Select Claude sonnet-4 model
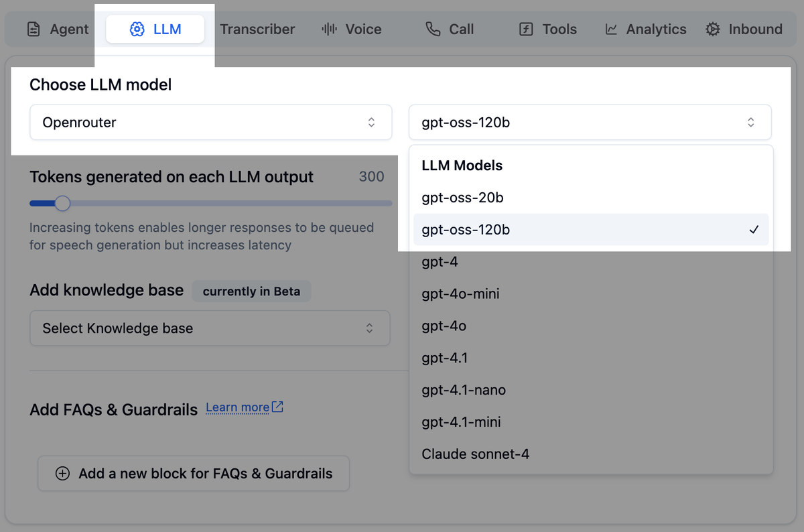Viewport: 804px width, 532px height. point(591,454)
